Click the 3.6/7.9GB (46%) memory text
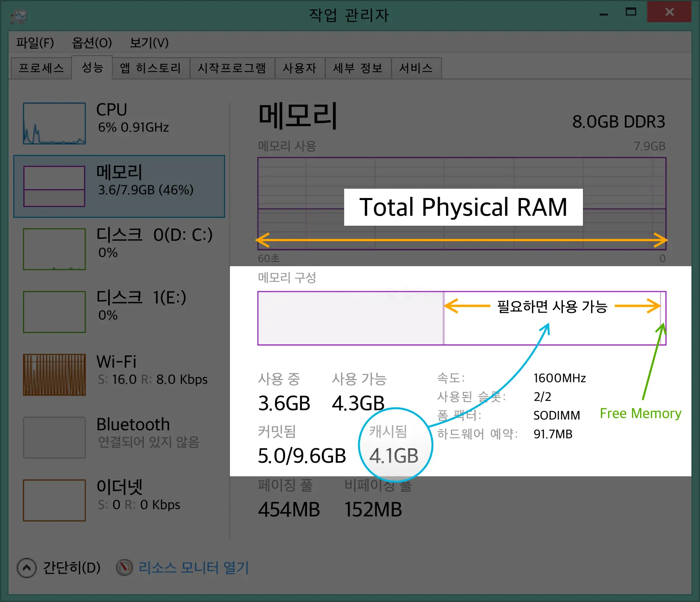 [x=145, y=190]
